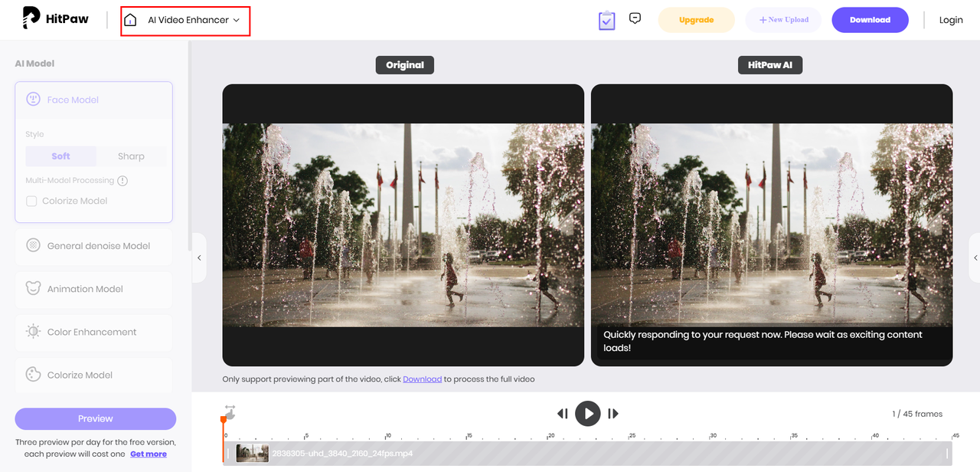Click the purple Download button
Image resolution: width=980 pixels, height=472 pixels.
coord(870,20)
